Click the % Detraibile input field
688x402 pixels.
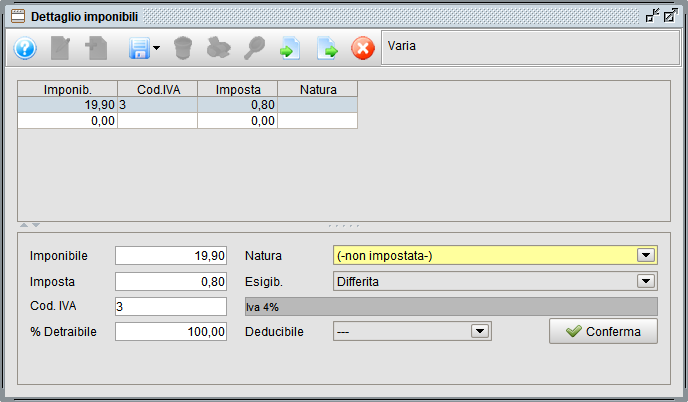(x=171, y=332)
